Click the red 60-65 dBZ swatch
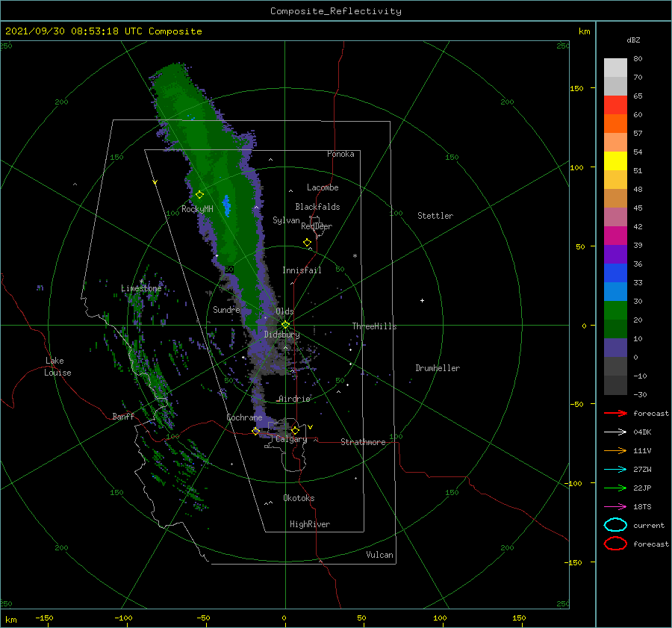This screenshot has width=672, height=628. [615, 105]
